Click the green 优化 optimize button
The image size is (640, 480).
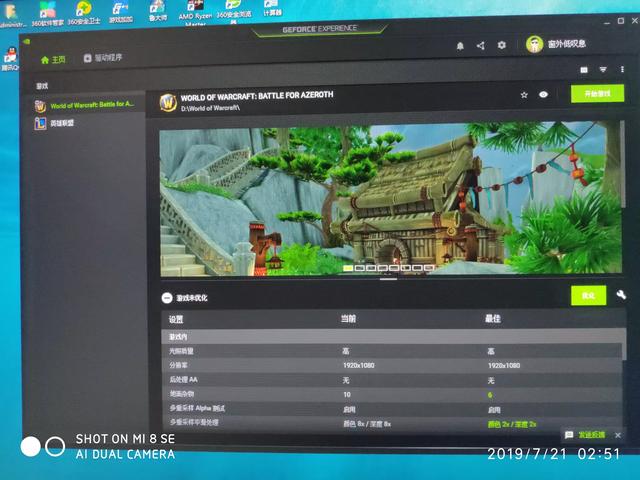(588, 295)
